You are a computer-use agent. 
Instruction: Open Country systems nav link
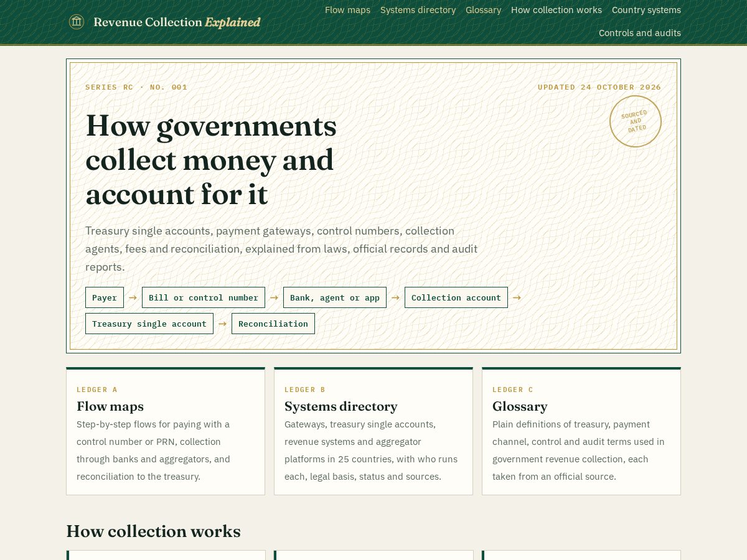coord(646,10)
